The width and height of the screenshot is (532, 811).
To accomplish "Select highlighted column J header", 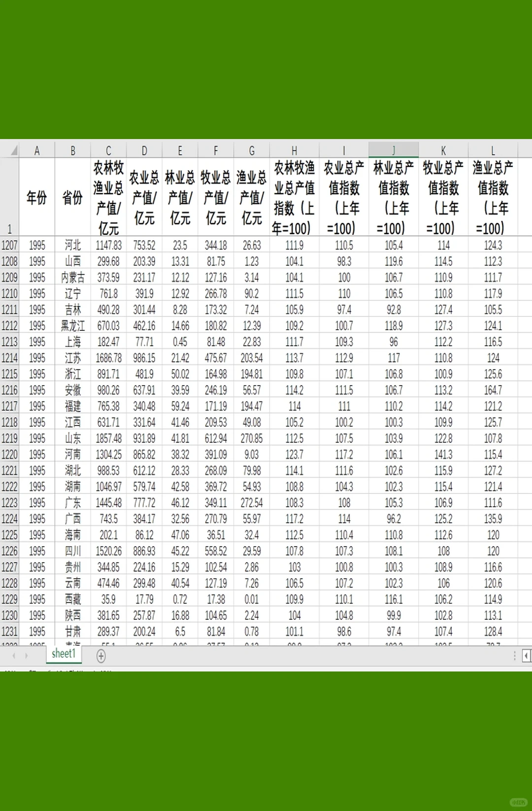I will point(394,151).
